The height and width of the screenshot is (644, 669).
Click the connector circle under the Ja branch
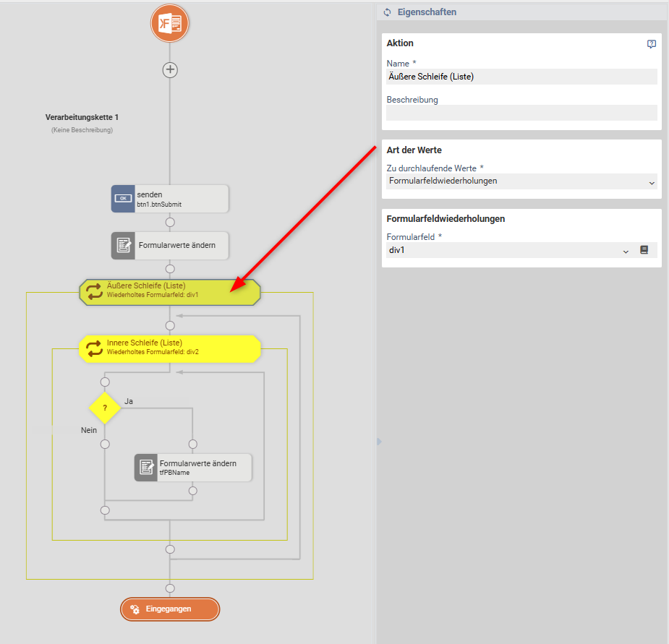[x=193, y=445]
